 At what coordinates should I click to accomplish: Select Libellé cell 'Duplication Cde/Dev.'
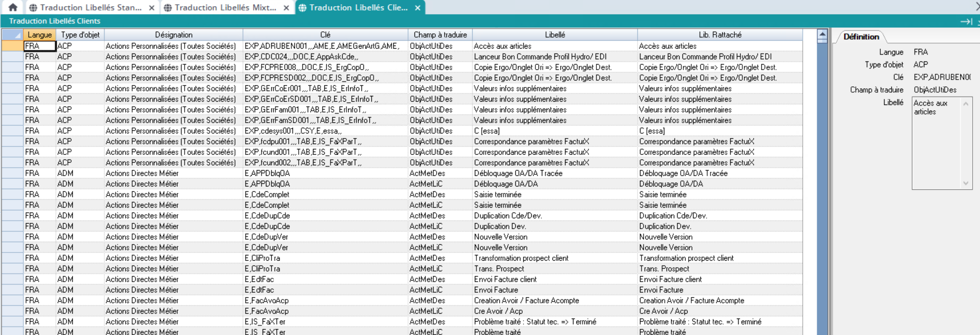(554, 216)
